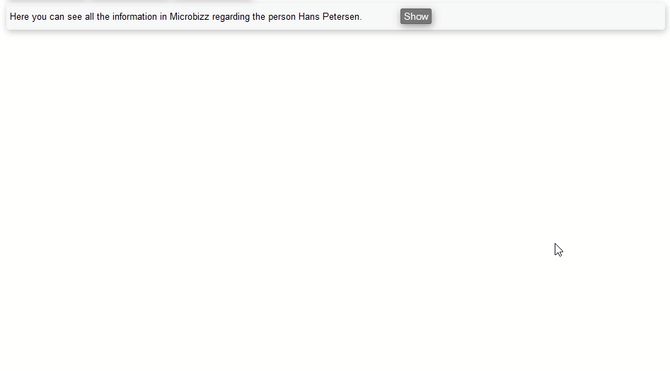Click the word "Here" at the sentence start
The width and height of the screenshot is (670, 371).
pos(19,17)
